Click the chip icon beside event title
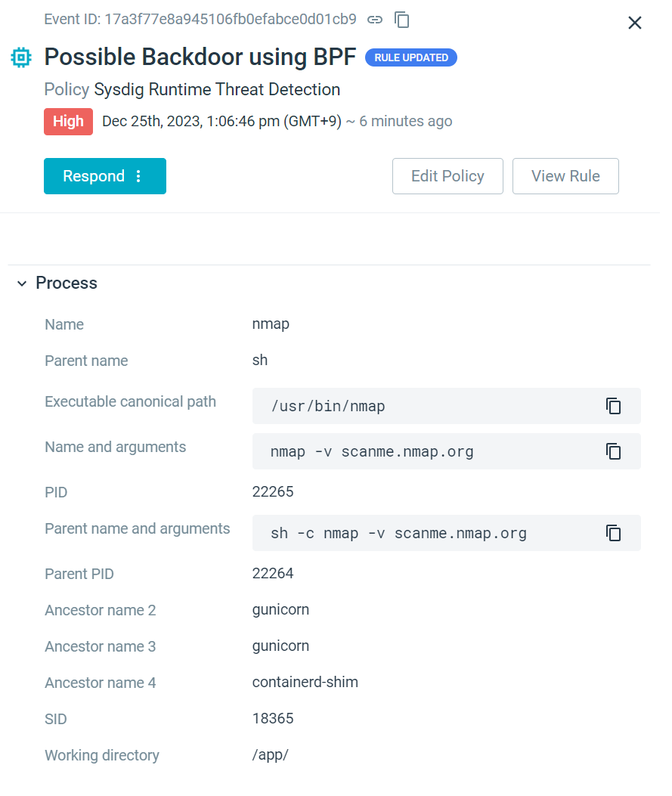 21,57
